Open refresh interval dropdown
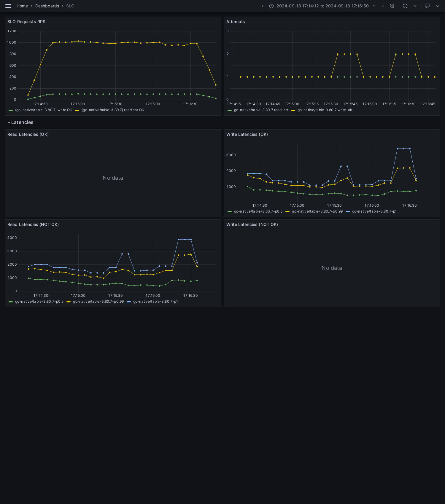This screenshot has width=445, height=504. [415, 6]
